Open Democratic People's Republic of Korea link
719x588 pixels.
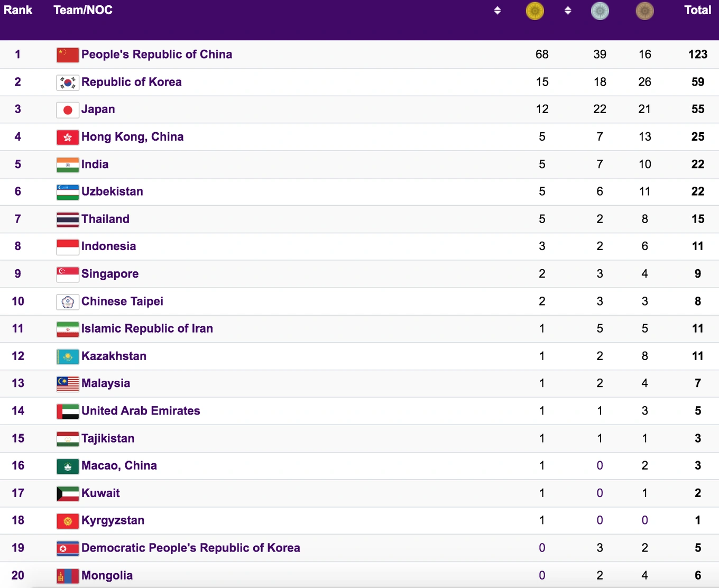(x=190, y=548)
